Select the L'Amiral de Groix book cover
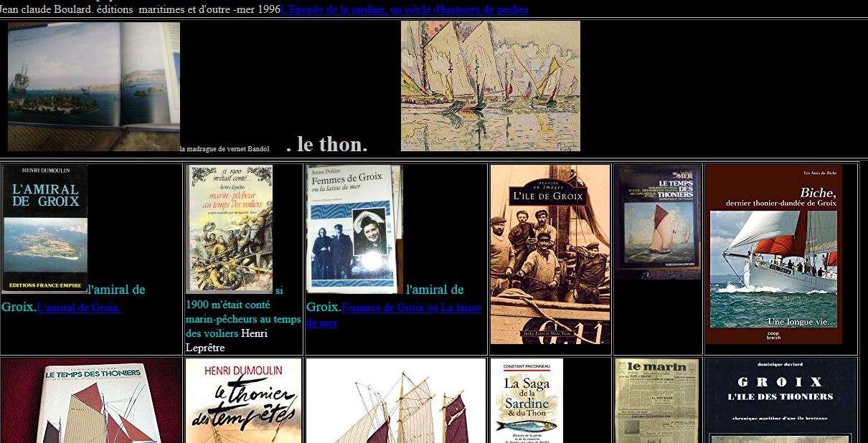 (44, 229)
